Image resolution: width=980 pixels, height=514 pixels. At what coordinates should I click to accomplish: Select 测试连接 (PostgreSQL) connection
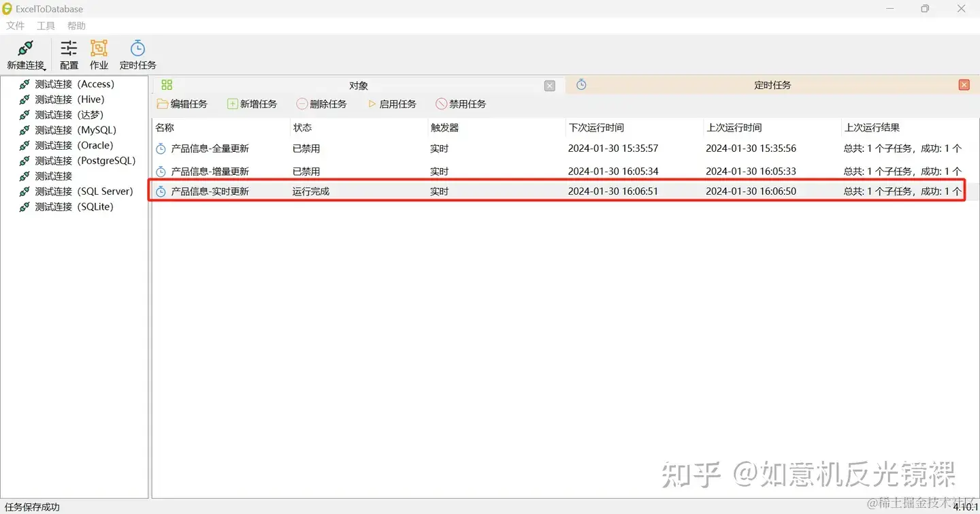[85, 161]
